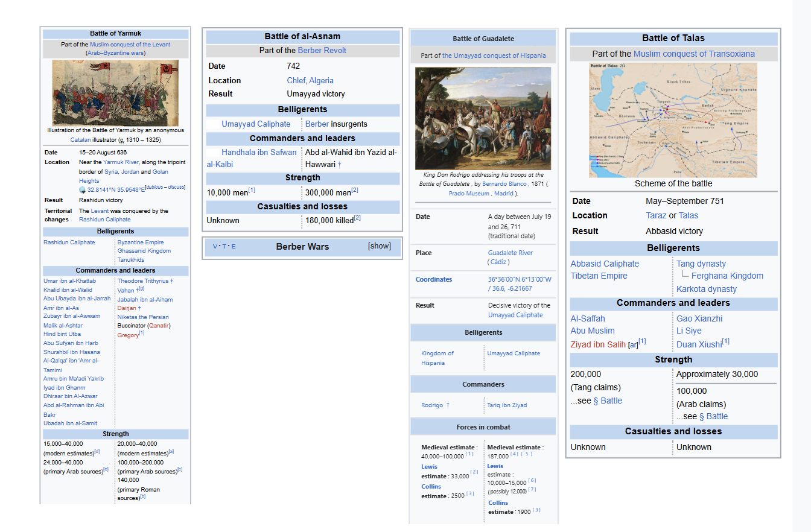The height and width of the screenshot is (532, 811).
Task: Open the 'Ghassanid Kingdom' link
Action: click(x=144, y=251)
